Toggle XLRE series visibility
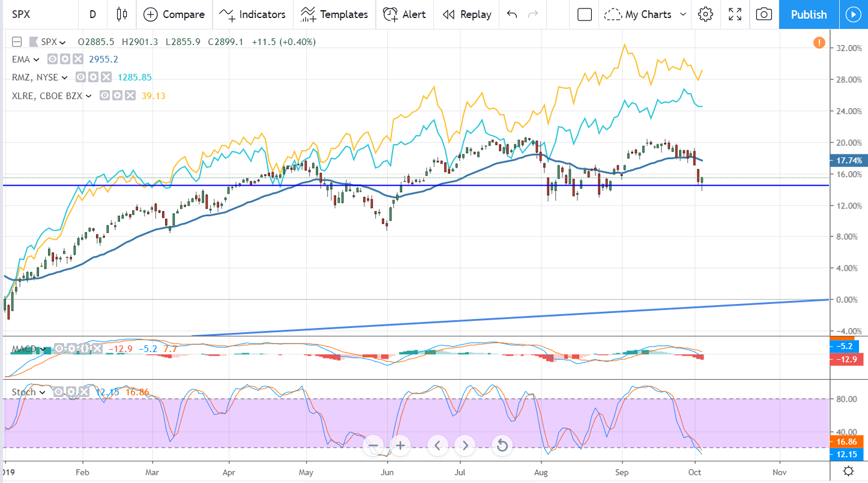 click(x=104, y=96)
